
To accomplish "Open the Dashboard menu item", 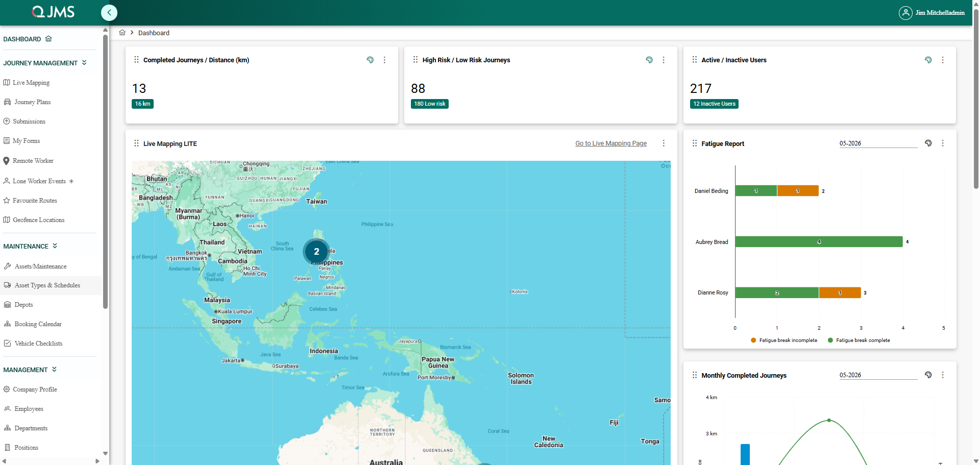I will (28, 39).
